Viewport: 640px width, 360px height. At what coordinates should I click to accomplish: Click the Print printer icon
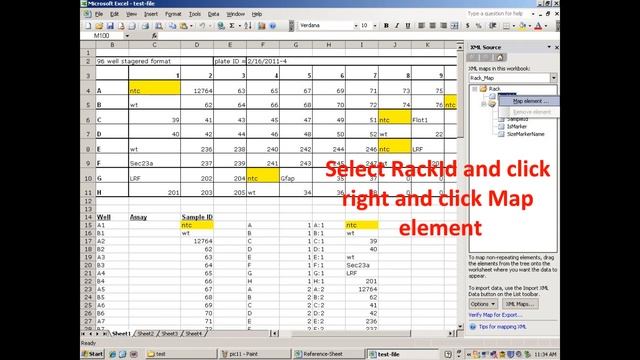[x=145, y=26]
